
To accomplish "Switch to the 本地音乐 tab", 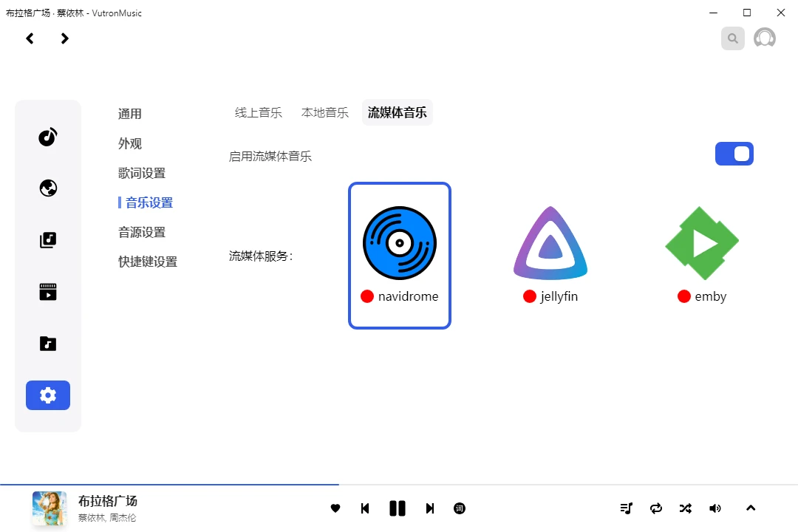I will pos(325,113).
